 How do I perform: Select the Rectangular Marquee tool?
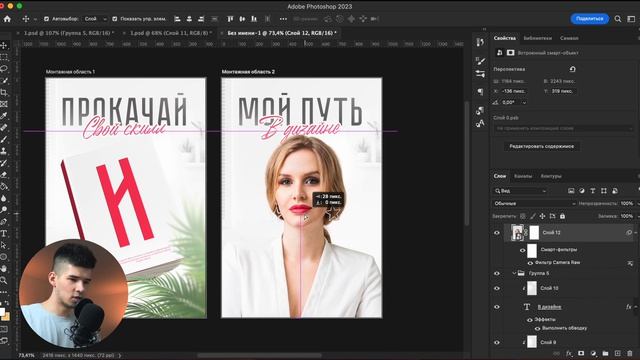4,57
